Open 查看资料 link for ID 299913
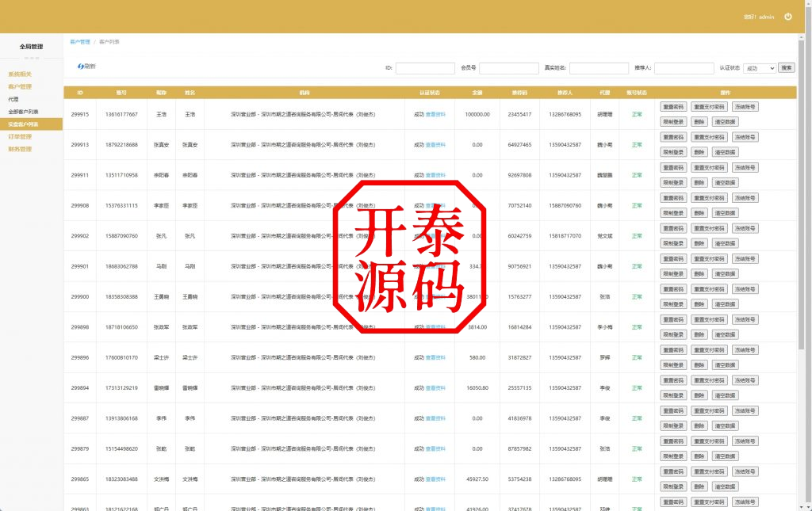Viewport: 812px width, 511px height. pyautogui.click(x=435, y=145)
